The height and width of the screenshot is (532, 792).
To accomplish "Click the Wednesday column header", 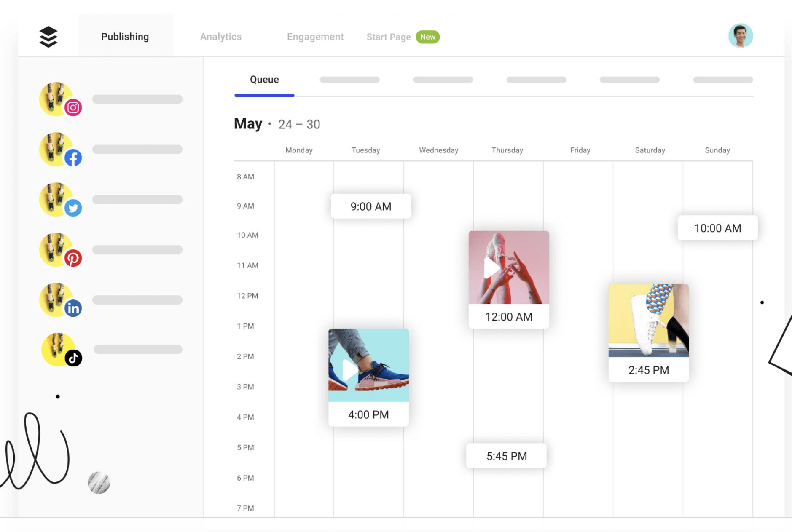I will (x=438, y=150).
